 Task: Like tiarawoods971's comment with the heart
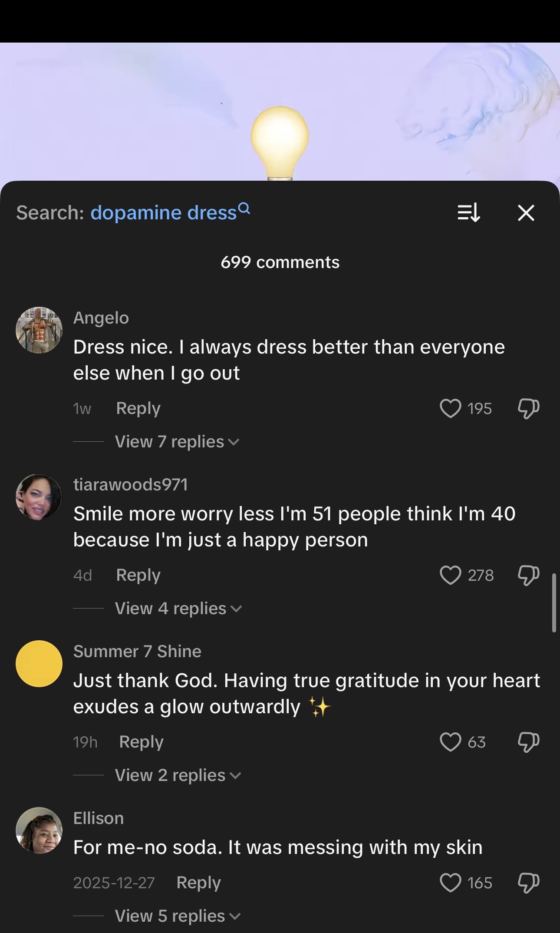click(x=450, y=575)
